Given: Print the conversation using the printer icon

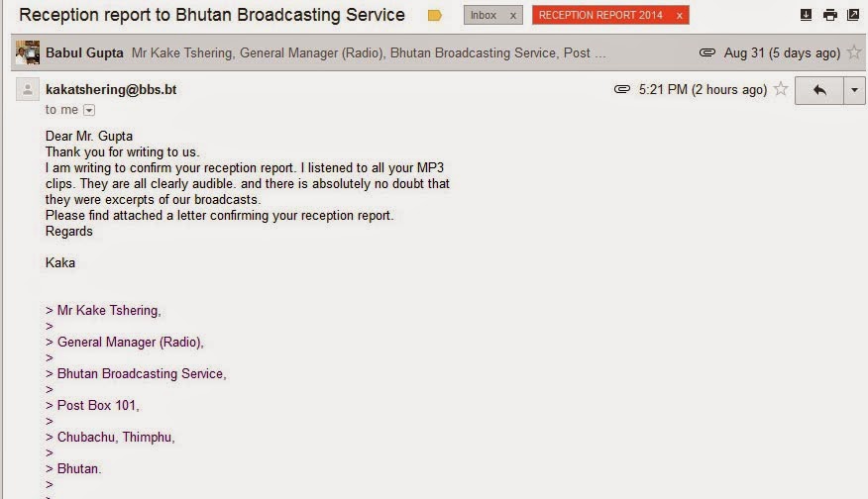Looking at the screenshot, I should (x=829, y=15).
